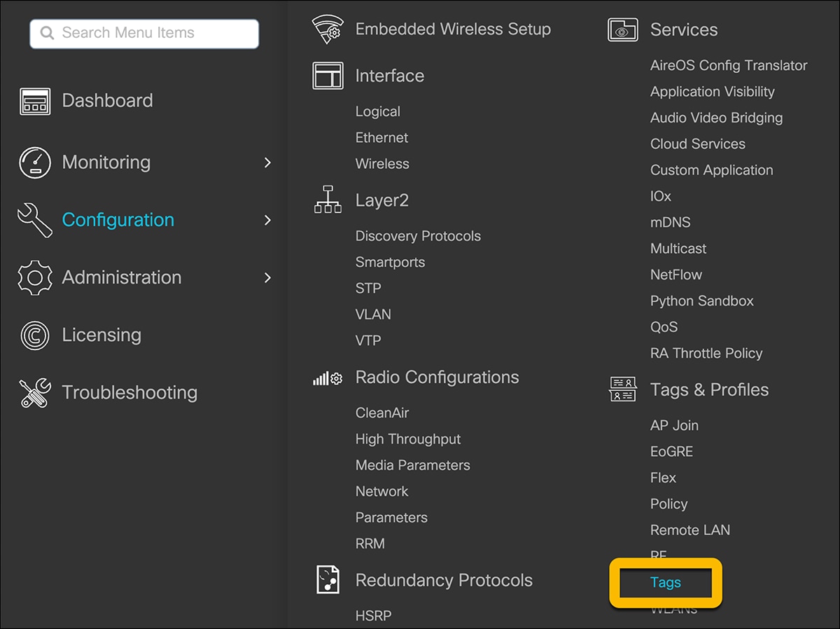Open Logical under Interface
This screenshot has height=629, width=840.
[378, 112]
